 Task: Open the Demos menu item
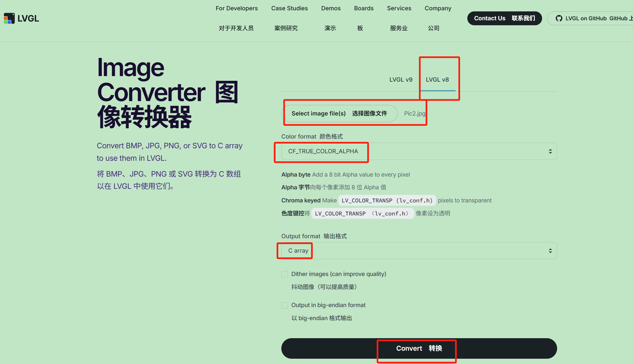click(331, 8)
